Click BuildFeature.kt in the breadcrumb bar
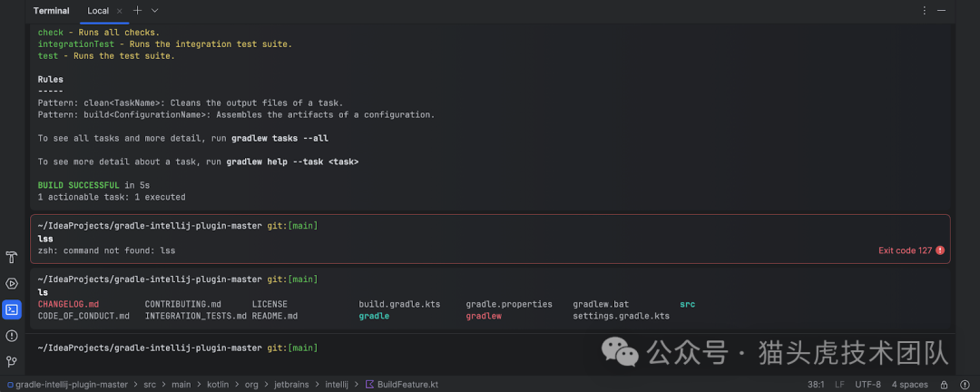This screenshot has height=392, width=980. point(407,385)
